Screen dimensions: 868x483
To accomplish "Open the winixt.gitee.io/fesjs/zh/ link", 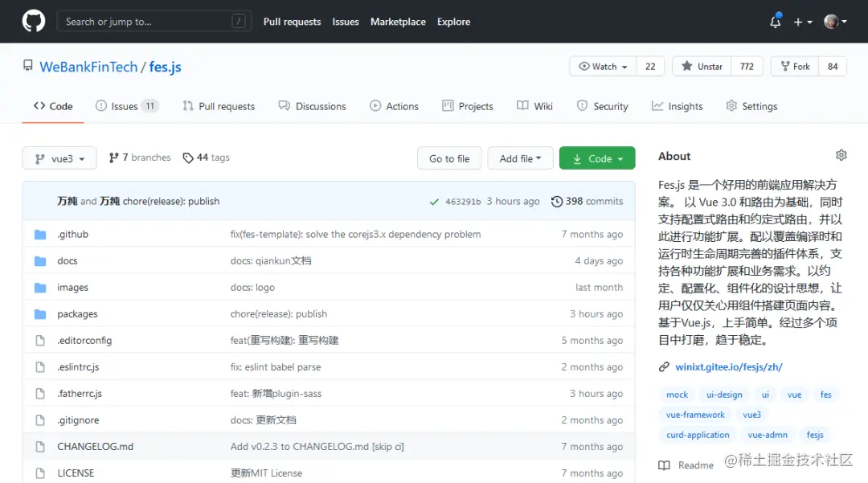I will click(x=728, y=366).
